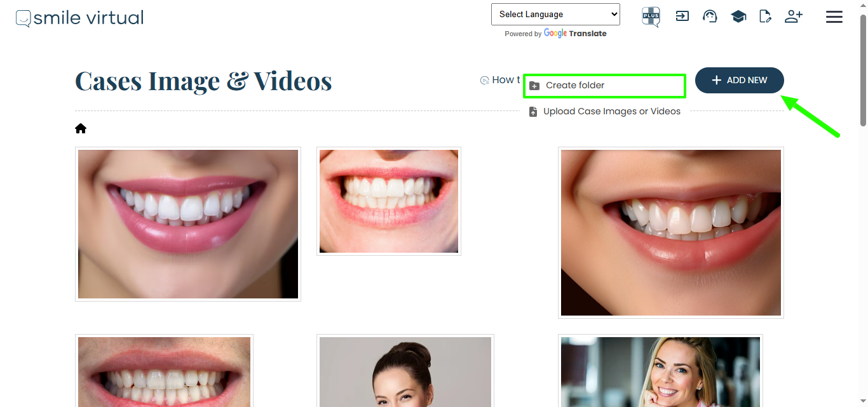The height and width of the screenshot is (407, 868).
Task: Open the PLUS membership icon
Action: pyautogui.click(x=651, y=17)
